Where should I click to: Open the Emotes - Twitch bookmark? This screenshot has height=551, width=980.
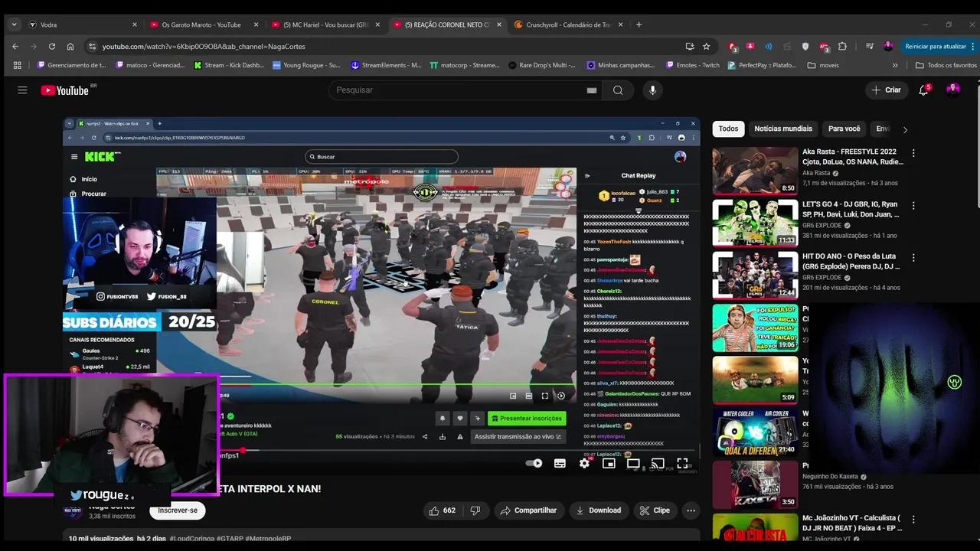(x=692, y=65)
